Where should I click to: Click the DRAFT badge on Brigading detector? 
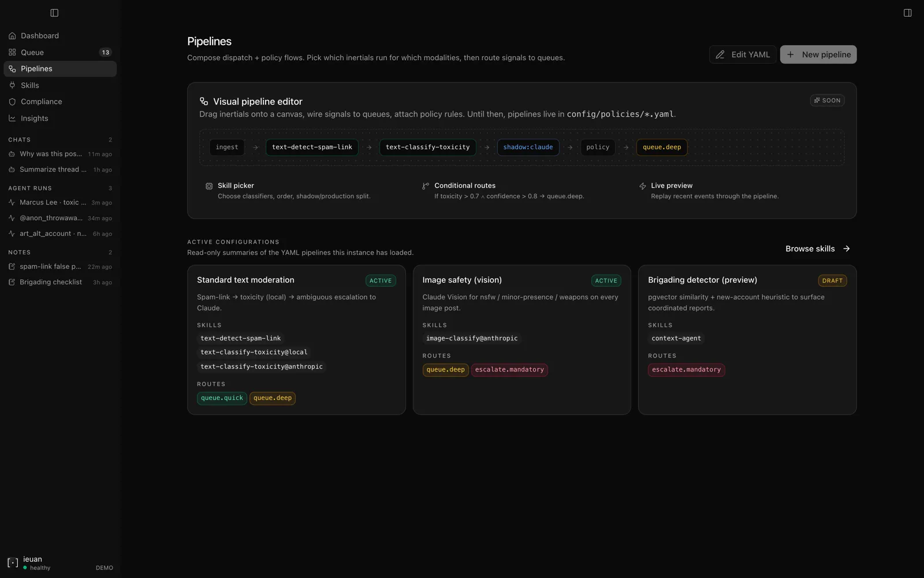[x=832, y=281]
